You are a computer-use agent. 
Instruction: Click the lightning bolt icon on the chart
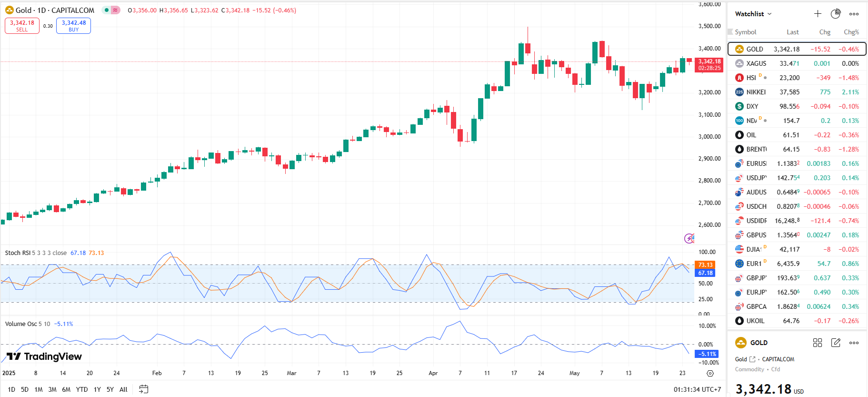[689, 238]
